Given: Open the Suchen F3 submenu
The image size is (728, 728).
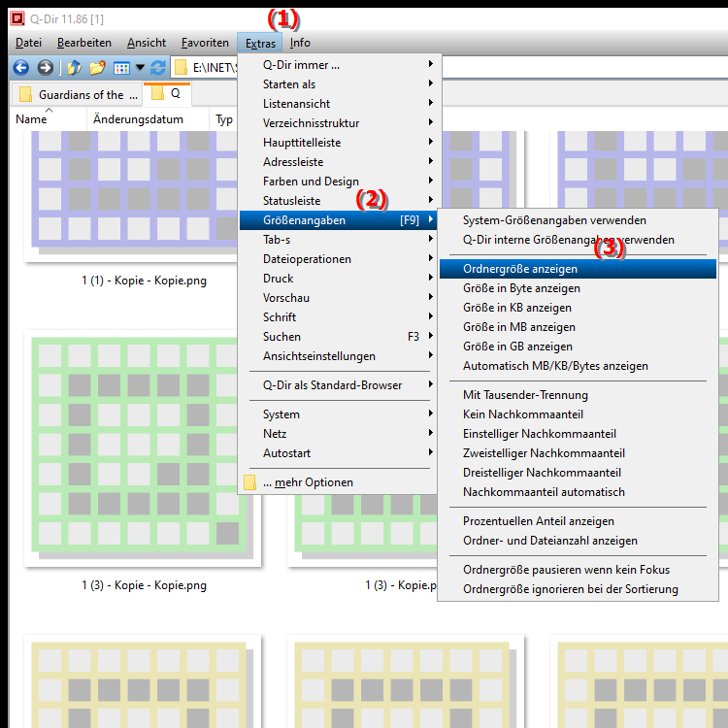Looking at the screenshot, I should (338, 337).
